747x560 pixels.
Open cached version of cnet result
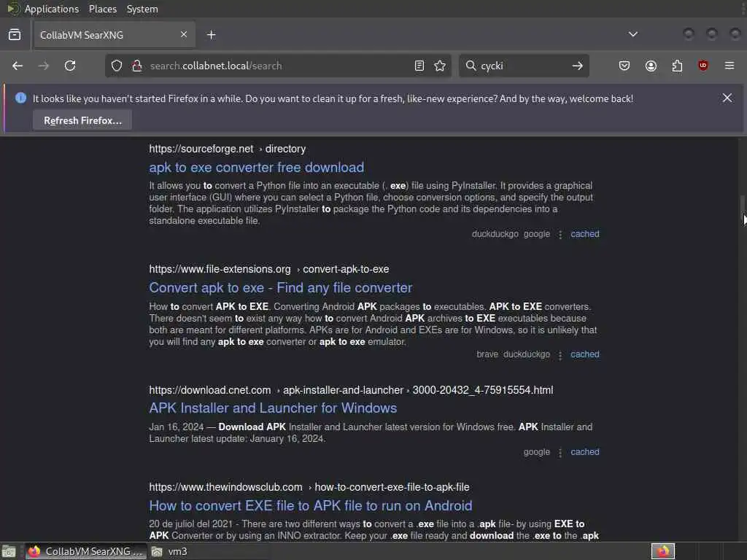585,452
